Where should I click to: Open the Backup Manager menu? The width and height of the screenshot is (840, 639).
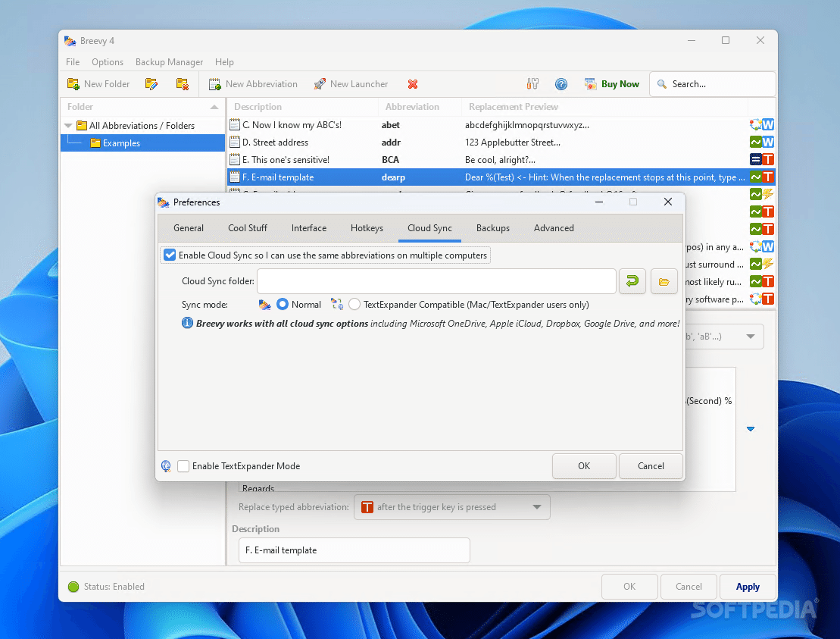[169, 62]
